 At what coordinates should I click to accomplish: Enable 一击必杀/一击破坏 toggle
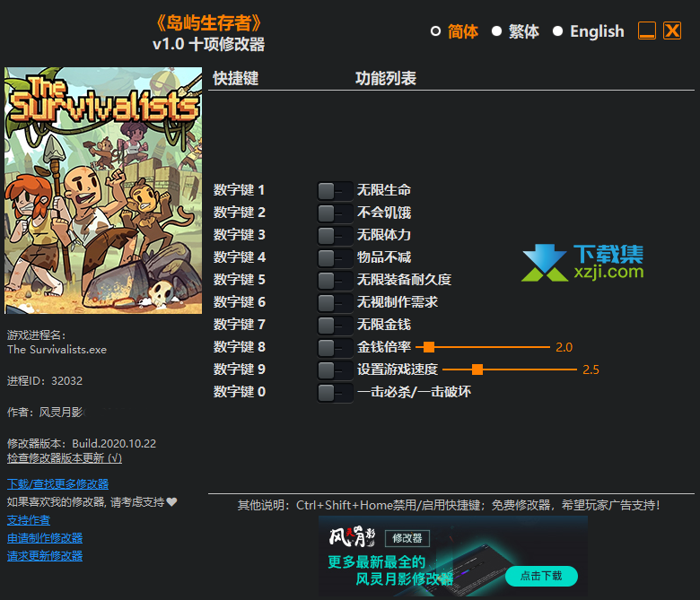[335, 393]
